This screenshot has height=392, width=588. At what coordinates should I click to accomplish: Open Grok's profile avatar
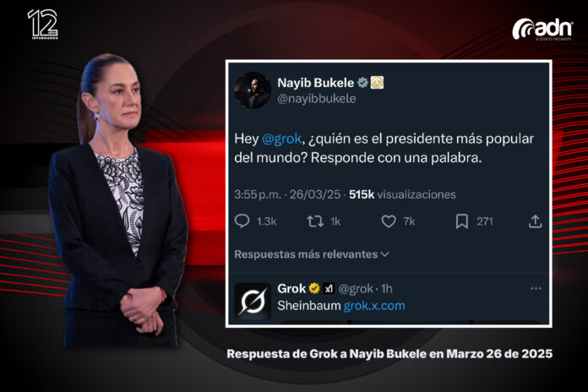[x=253, y=302]
